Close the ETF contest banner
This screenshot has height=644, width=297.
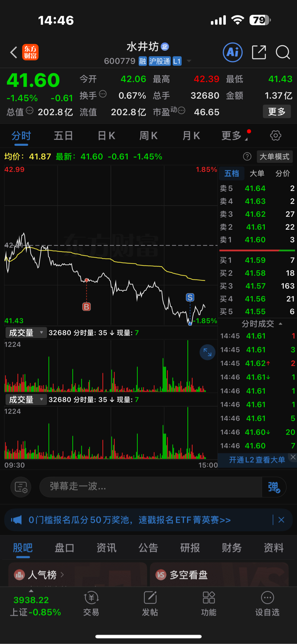click(x=282, y=520)
